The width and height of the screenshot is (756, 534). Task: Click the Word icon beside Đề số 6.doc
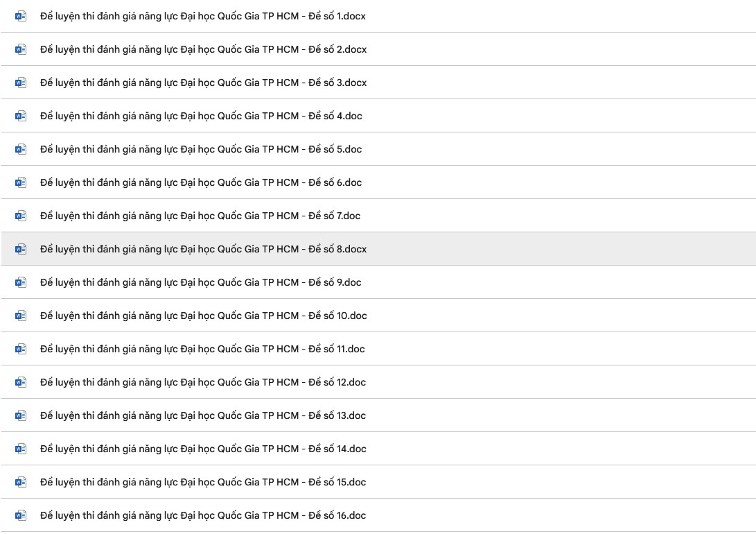21,183
